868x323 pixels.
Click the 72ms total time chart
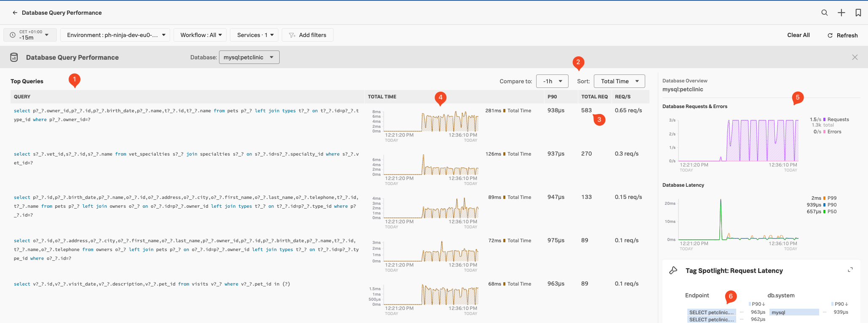(431, 251)
